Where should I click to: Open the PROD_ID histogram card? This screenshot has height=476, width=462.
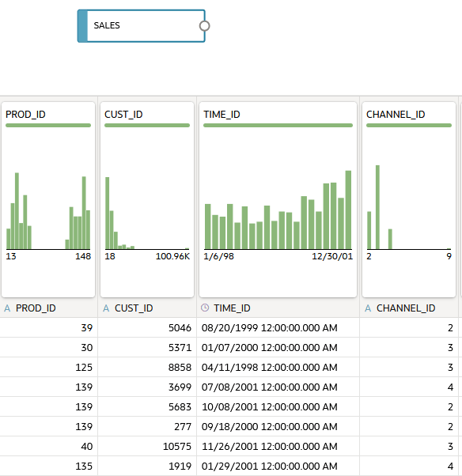pos(48,199)
